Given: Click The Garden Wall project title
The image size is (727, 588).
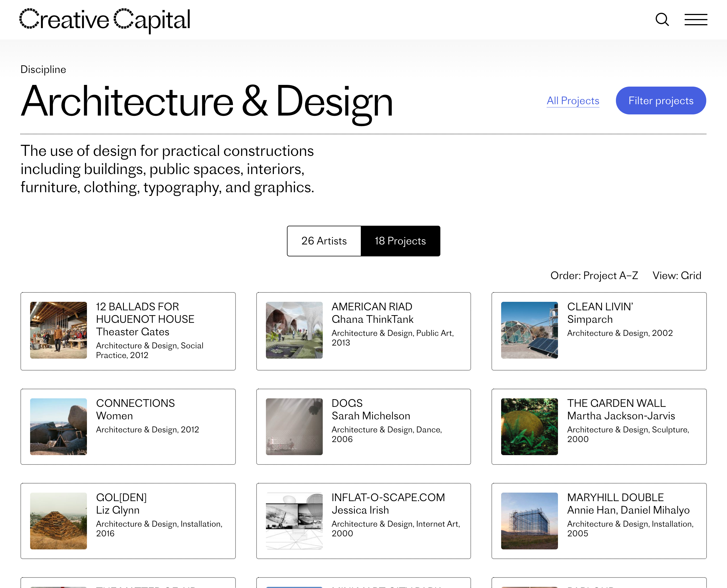Looking at the screenshot, I should (x=616, y=403).
